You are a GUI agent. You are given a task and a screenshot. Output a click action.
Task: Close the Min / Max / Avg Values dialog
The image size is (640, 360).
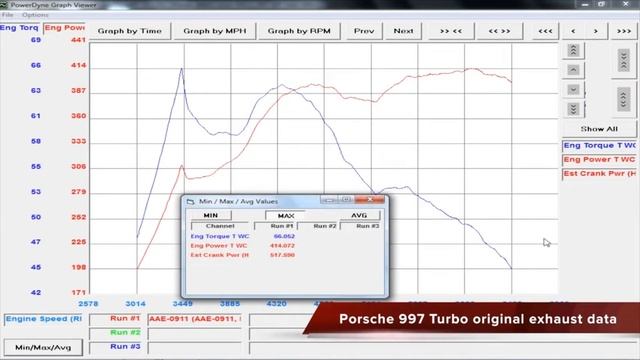[x=370, y=199]
